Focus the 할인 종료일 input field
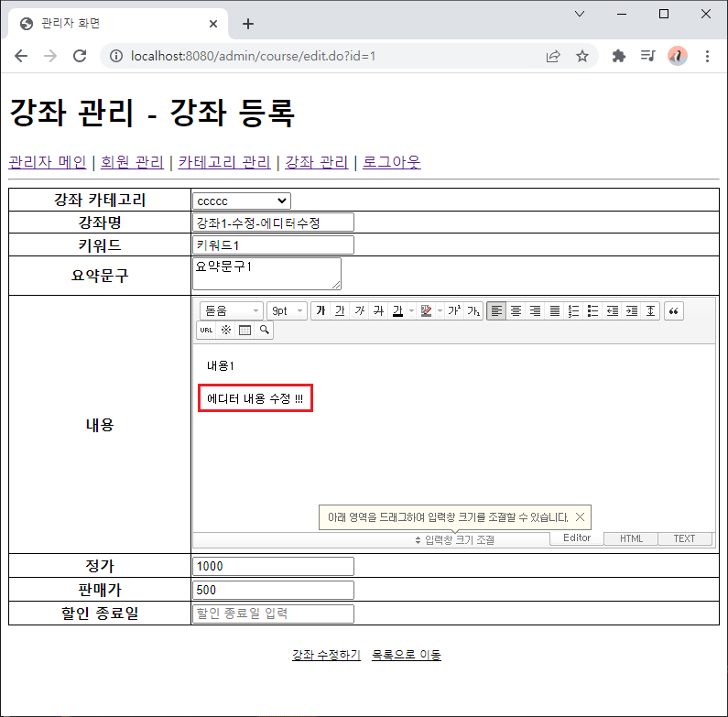 coord(273,614)
